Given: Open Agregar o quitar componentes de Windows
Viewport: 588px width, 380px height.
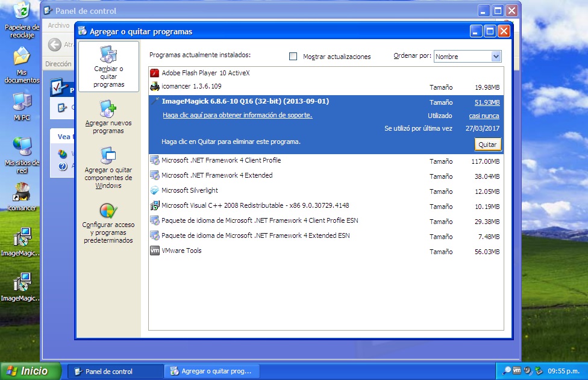Looking at the screenshot, I should (108, 167).
